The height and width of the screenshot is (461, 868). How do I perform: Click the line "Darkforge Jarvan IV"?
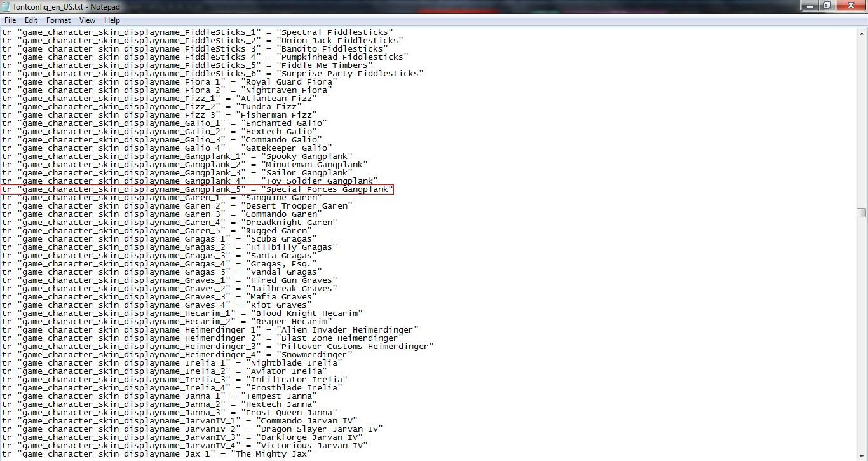(182, 437)
